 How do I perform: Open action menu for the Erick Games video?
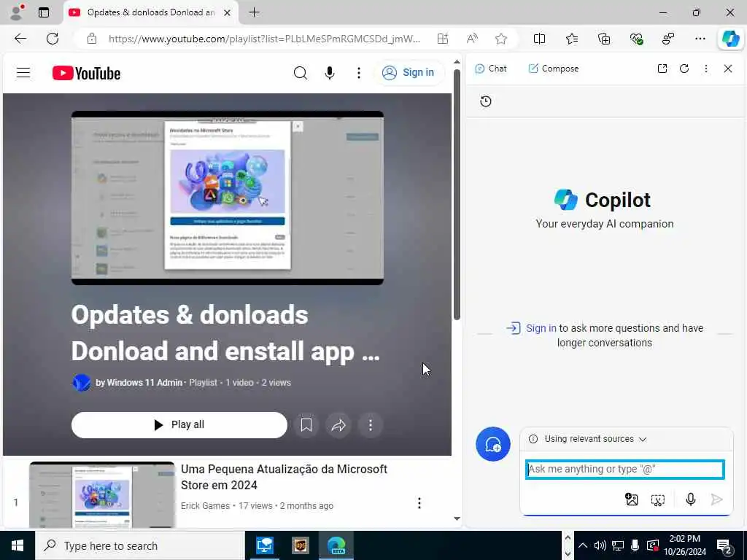419,503
